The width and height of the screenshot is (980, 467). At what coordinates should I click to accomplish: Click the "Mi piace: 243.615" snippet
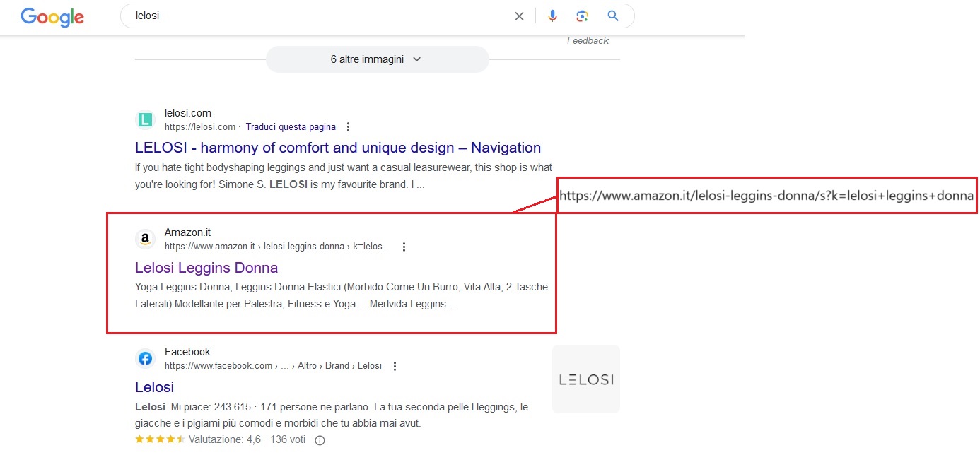[332, 415]
